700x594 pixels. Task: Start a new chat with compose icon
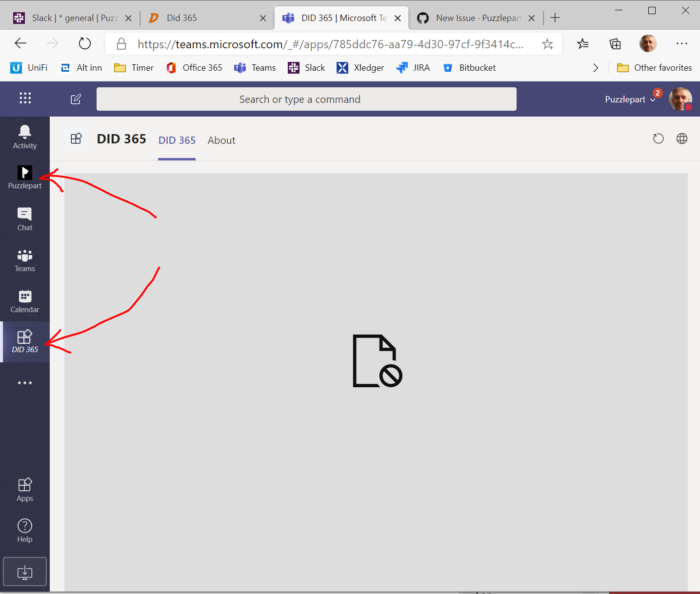point(76,99)
